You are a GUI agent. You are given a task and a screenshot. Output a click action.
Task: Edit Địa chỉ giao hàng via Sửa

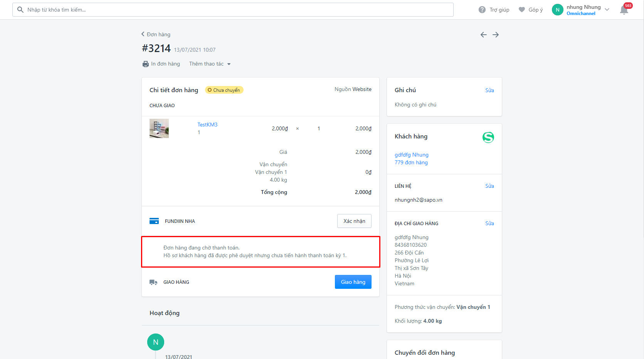point(489,223)
